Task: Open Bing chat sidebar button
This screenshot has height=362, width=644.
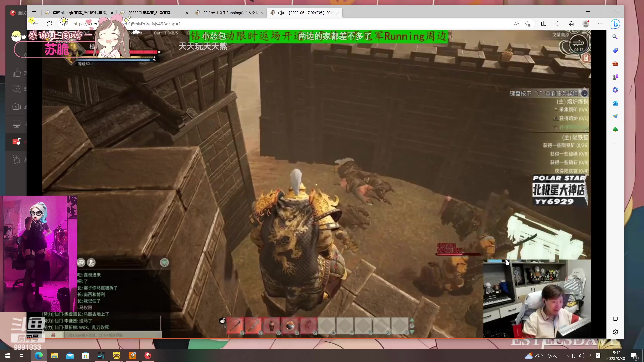Action: point(615,24)
